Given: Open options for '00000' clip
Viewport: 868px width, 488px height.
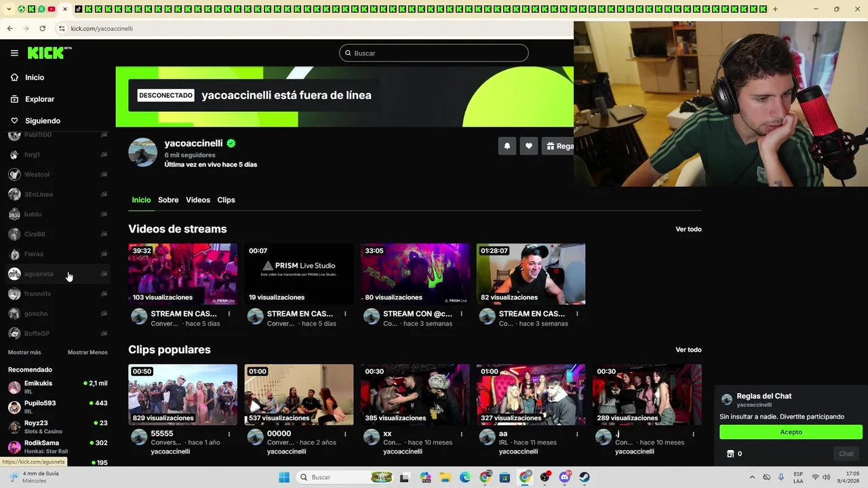Looking at the screenshot, I should (345, 434).
